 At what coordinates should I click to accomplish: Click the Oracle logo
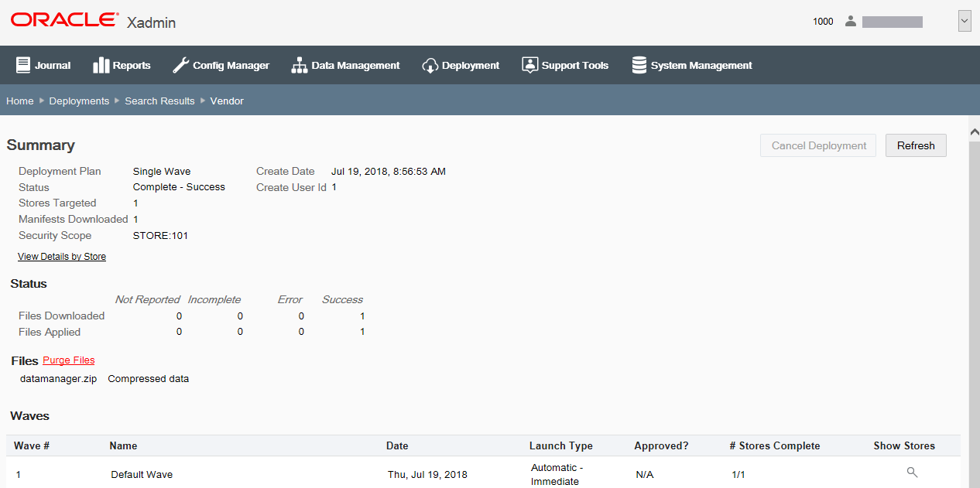click(x=65, y=19)
